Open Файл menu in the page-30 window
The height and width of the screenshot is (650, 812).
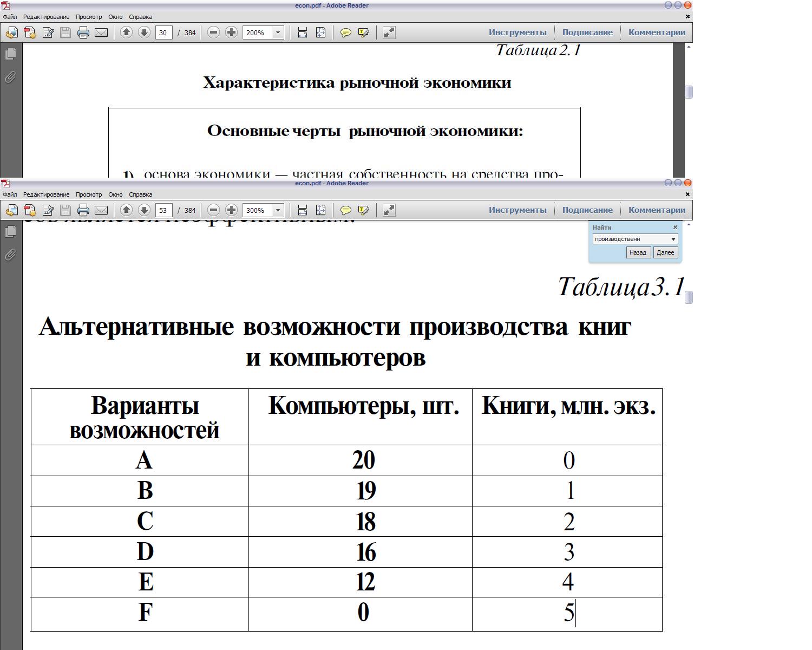point(10,17)
